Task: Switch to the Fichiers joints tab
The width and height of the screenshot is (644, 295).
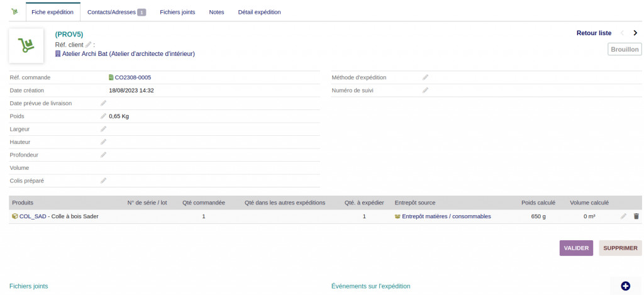Action: pyautogui.click(x=177, y=12)
